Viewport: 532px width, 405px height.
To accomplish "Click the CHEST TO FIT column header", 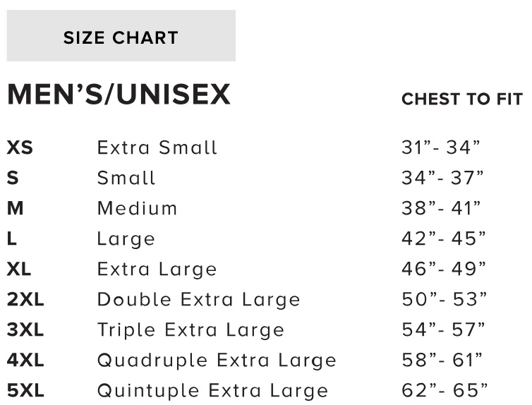I will click(461, 99).
